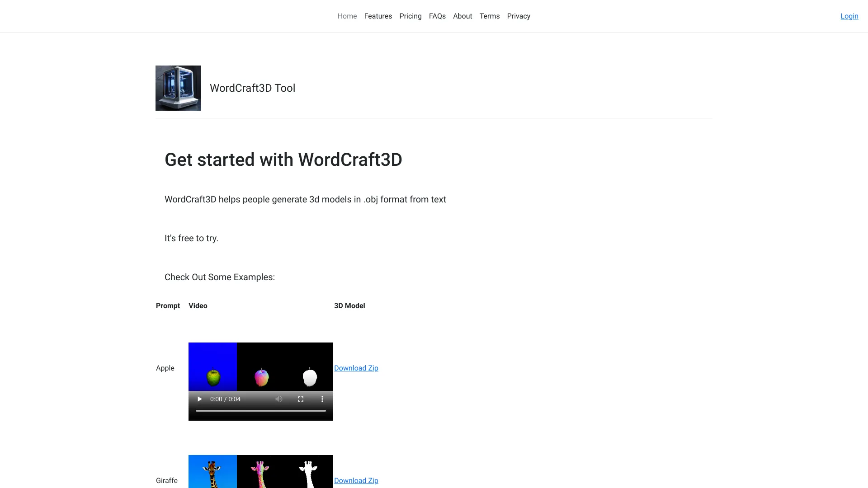
Task: Download Zip file for Apple model
Action: pos(356,368)
